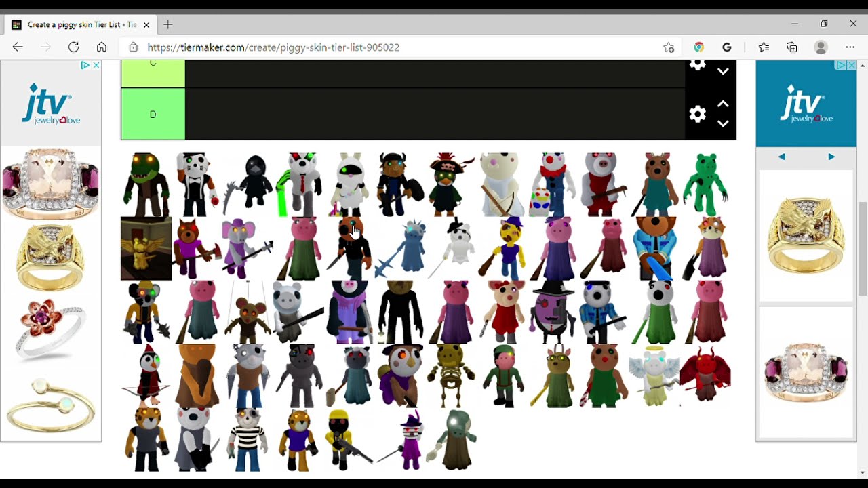Viewport: 868px width, 488px height.
Task: Add page to favorites star icon
Action: 669,47
